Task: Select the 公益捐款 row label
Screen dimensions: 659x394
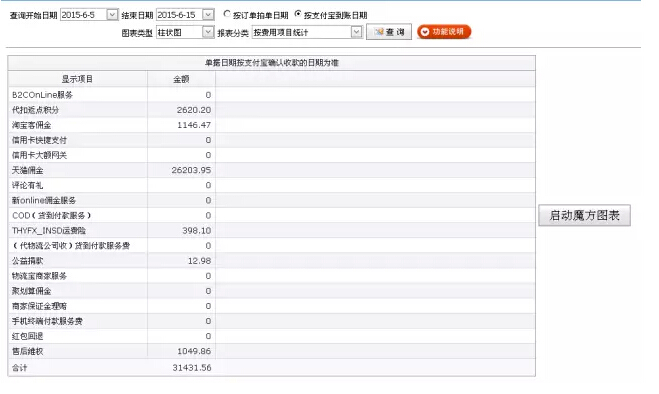Action: (x=27, y=261)
